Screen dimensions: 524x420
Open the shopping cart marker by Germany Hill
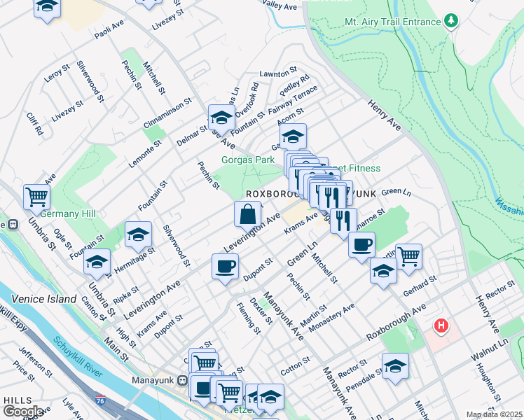click(x=36, y=198)
